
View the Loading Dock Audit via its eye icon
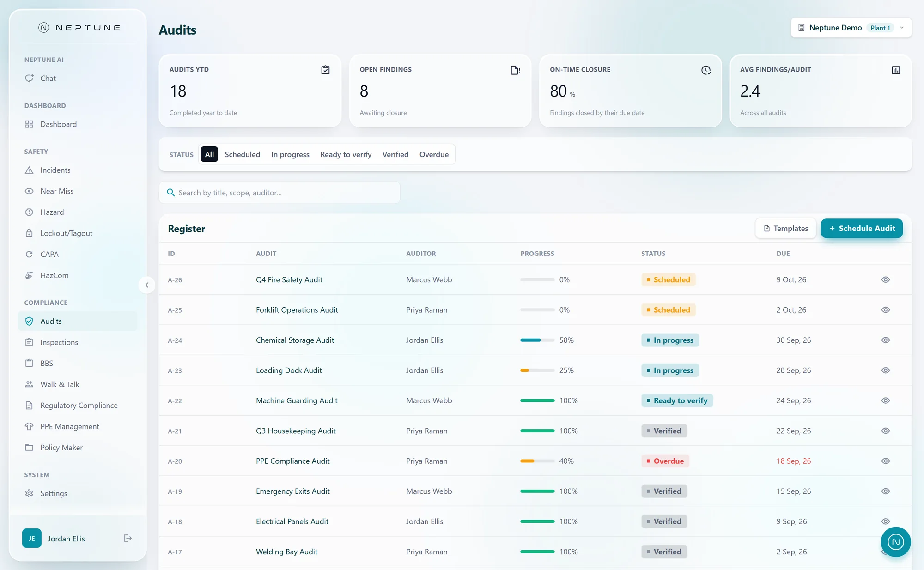[885, 370]
